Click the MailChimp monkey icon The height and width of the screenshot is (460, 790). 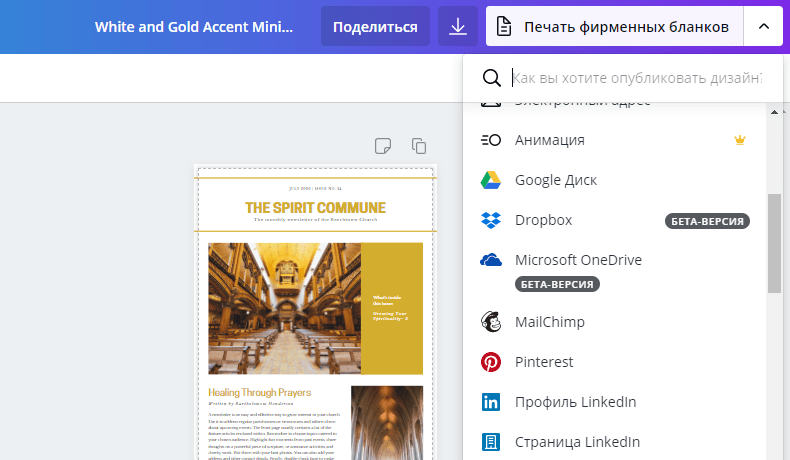491,322
